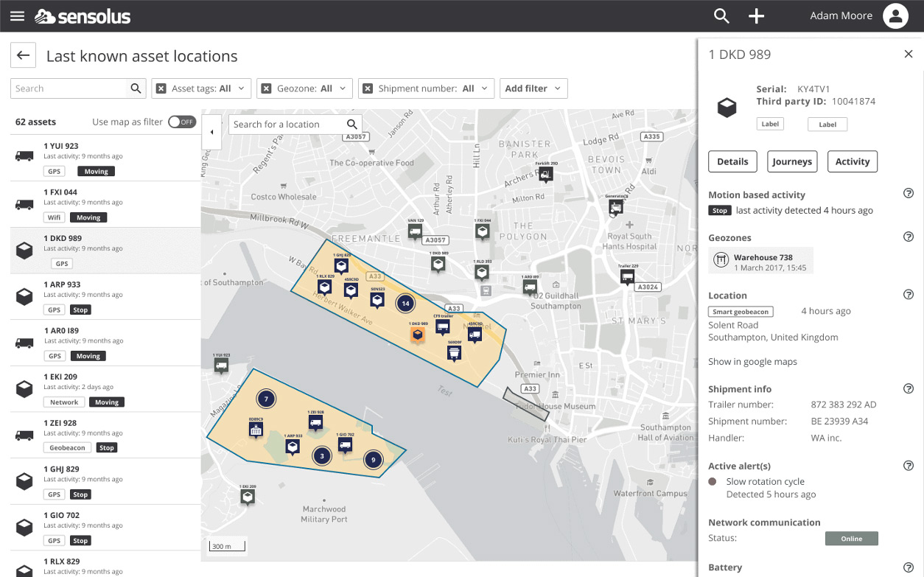This screenshot has height=577, width=924.
Task: Select the Warehouse 738 geozone chip
Action: (761, 262)
